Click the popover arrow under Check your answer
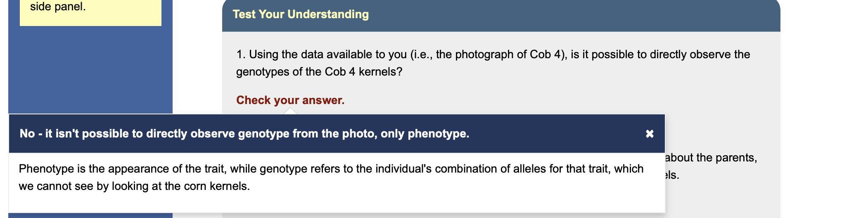Screen dimensions: 868x218 (x=290, y=111)
